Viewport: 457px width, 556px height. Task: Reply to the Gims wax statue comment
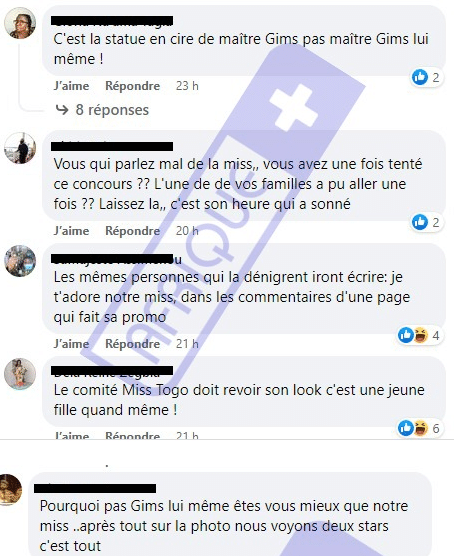click(133, 86)
